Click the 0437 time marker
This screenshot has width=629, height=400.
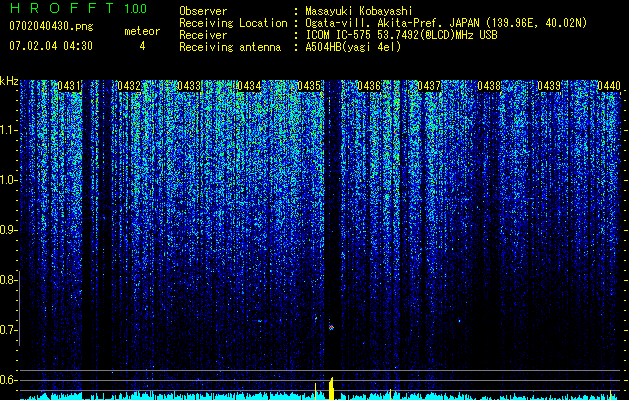[x=429, y=86]
